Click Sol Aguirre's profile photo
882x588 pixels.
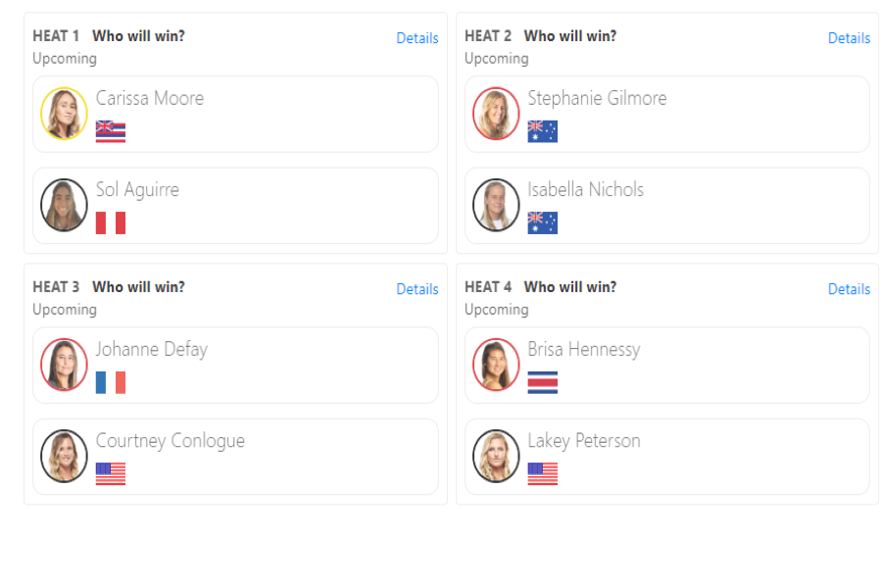click(64, 205)
